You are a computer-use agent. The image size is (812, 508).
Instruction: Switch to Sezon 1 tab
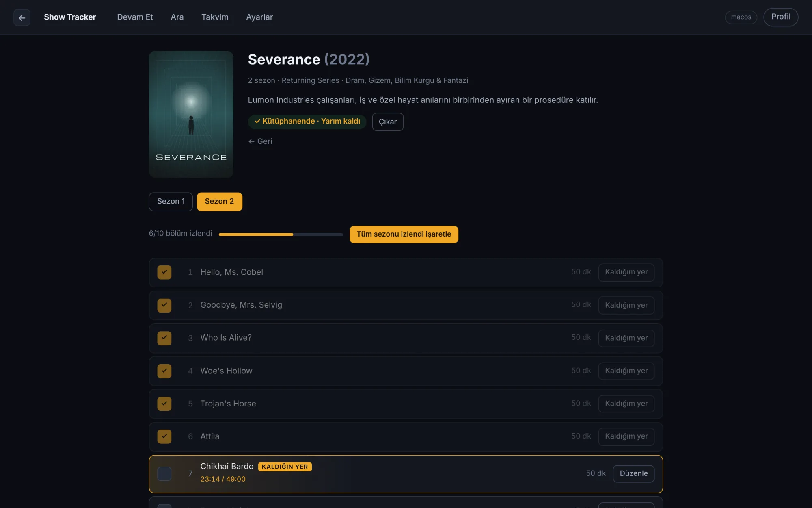click(171, 202)
